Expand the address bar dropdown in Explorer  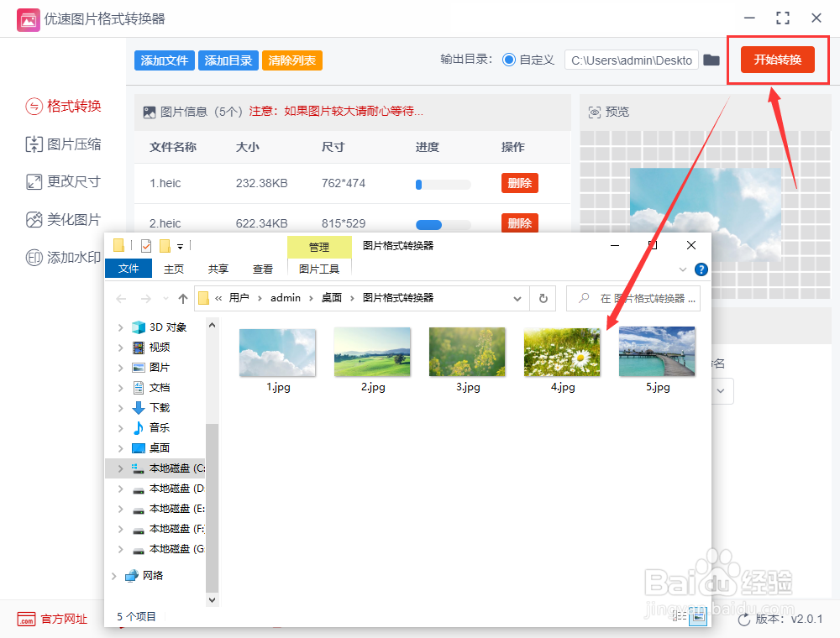point(518,298)
